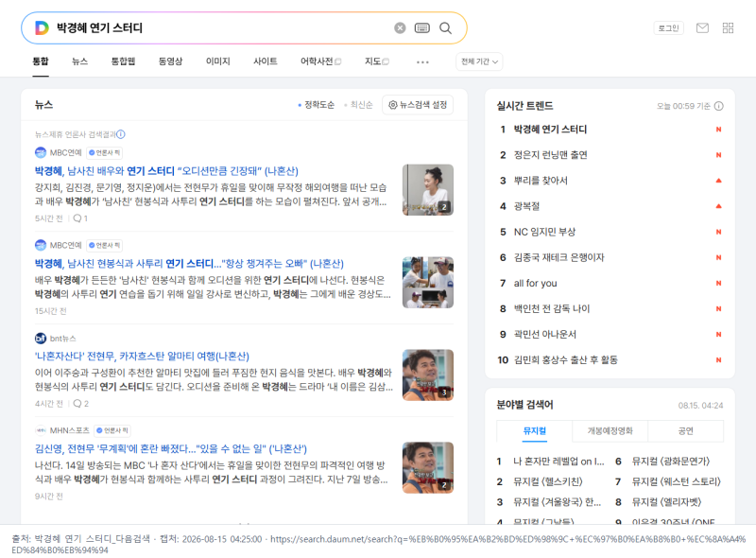Click 언론사 픽 badge on second MBC연예 article

click(x=105, y=245)
